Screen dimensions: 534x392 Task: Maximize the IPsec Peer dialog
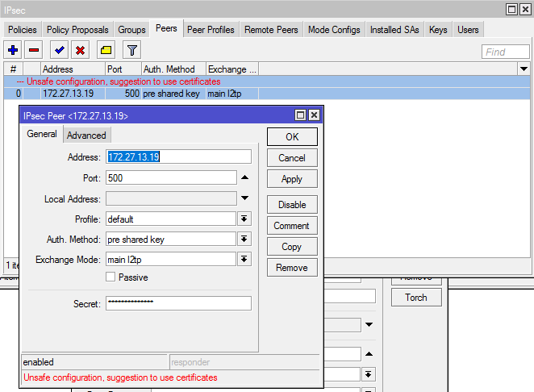pyautogui.click(x=300, y=115)
